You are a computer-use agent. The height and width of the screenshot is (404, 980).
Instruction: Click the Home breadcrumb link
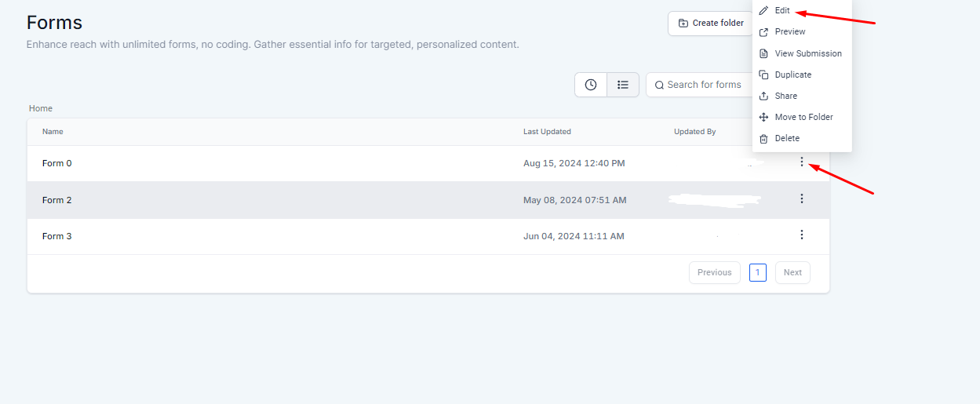[x=41, y=108]
